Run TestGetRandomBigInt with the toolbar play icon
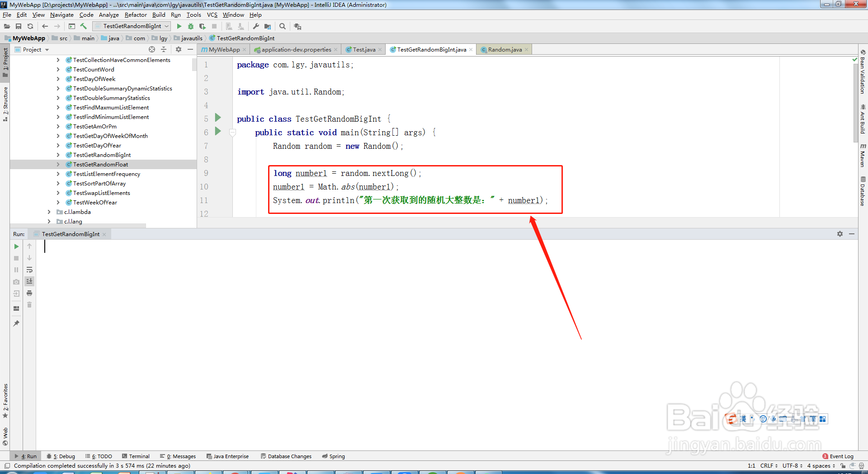 (179, 26)
